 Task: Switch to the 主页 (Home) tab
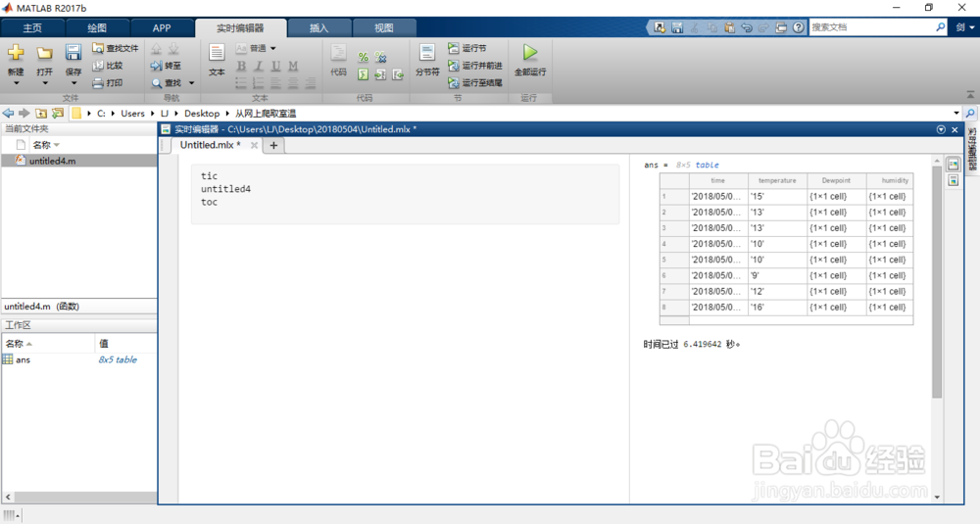click(x=32, y=28)
